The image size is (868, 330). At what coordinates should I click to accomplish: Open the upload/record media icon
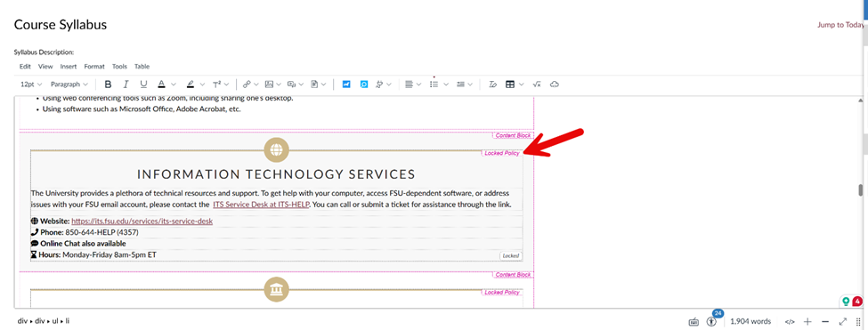pos(292,85)
